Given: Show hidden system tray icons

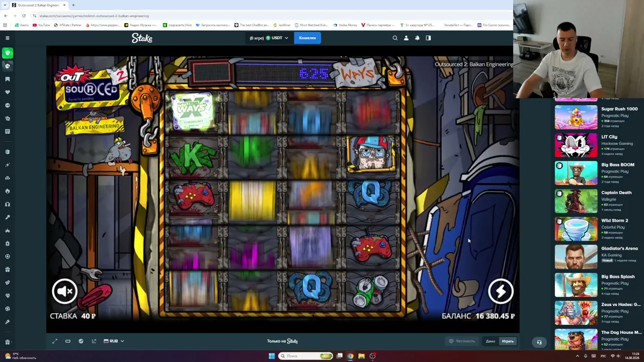Looking at the screenshot, I should click(x=577, y=356).
